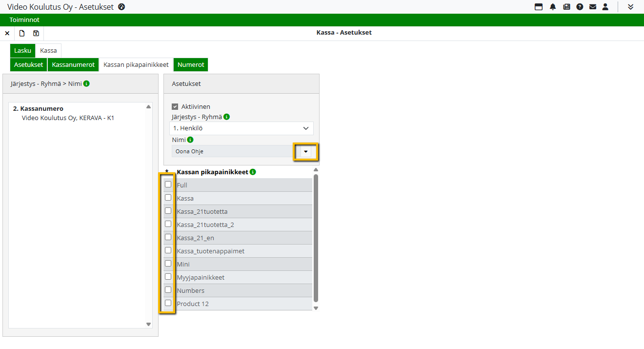Click the dashboard icon next to Asetukset title

(122, 7)
